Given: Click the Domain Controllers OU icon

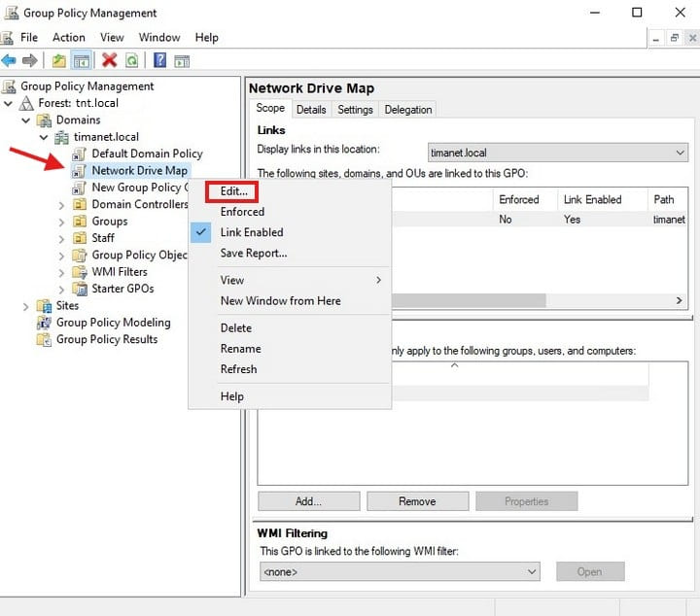Looking at the screenshot, I should pos(80,205).
